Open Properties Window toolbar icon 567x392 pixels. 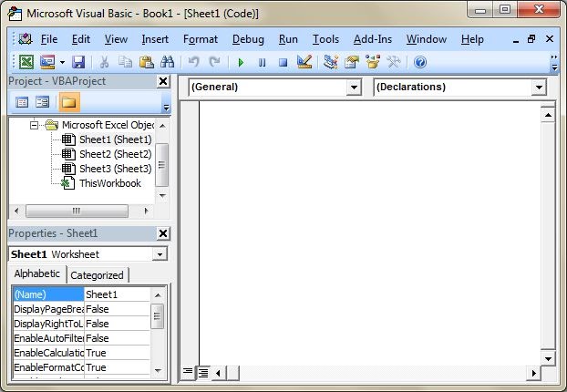click(352, 62)
